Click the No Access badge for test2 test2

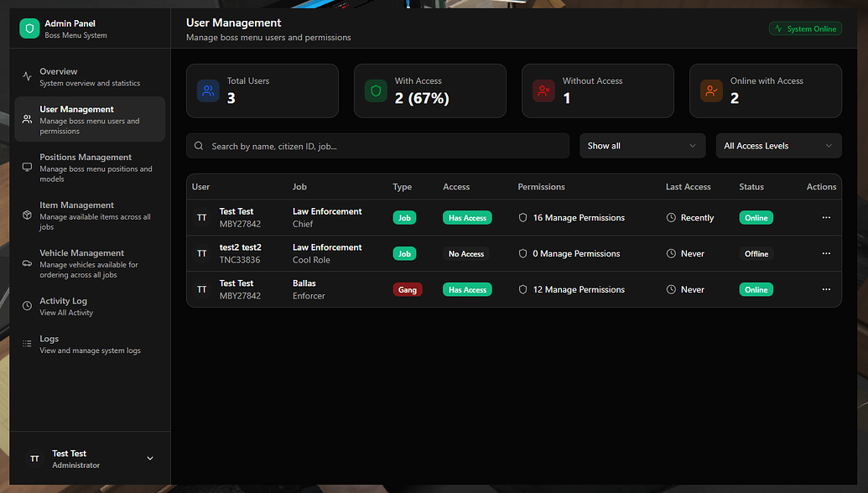pos(466,253)
